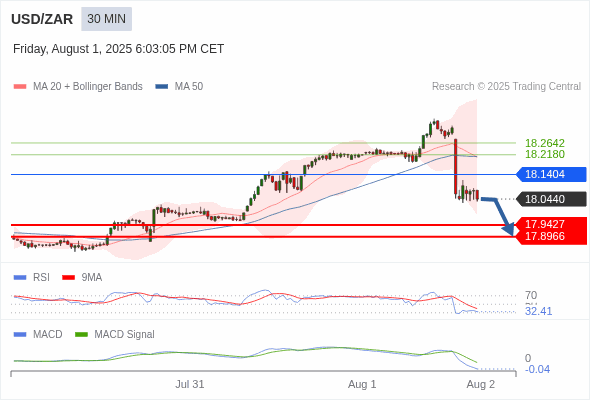Click the red 17.8966 support label

pyautogui.click(x=545, y=236)
